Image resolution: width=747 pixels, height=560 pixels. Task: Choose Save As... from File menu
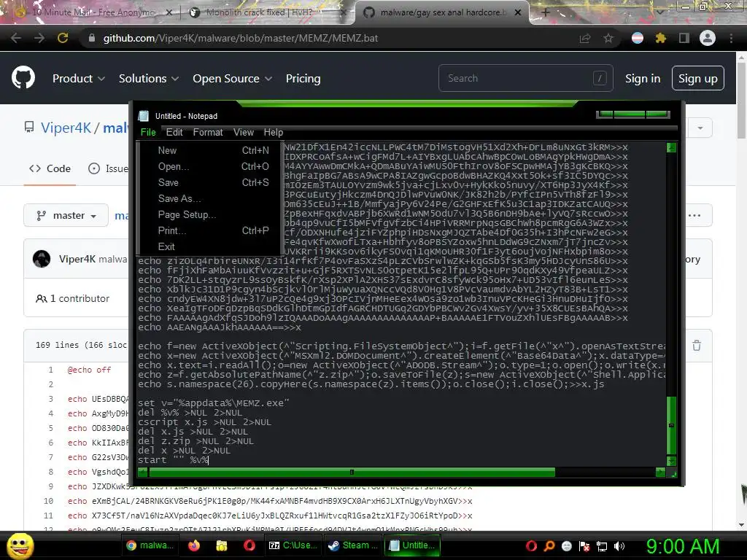(x=209, y=198)
